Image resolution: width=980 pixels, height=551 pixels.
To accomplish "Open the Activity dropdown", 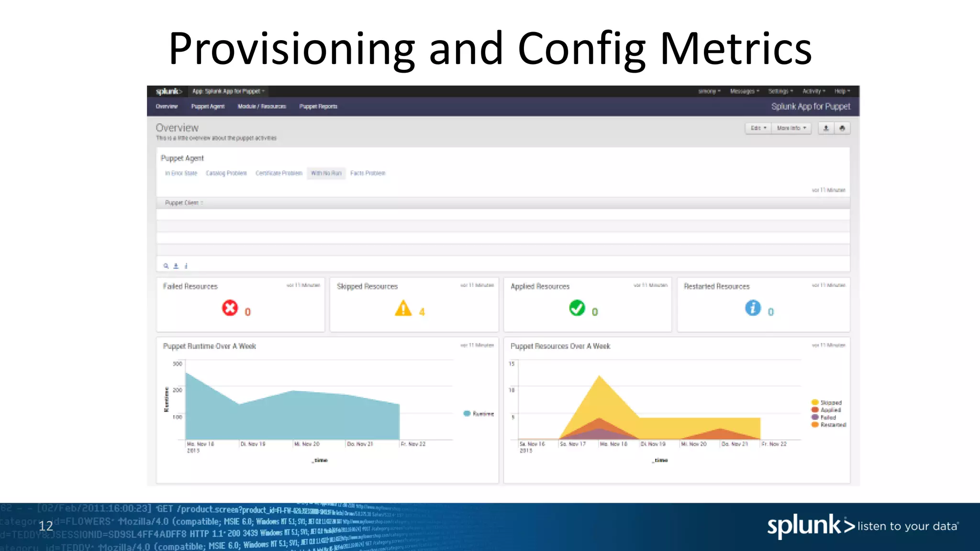I will pyautogui.click(x=813, y=91).
